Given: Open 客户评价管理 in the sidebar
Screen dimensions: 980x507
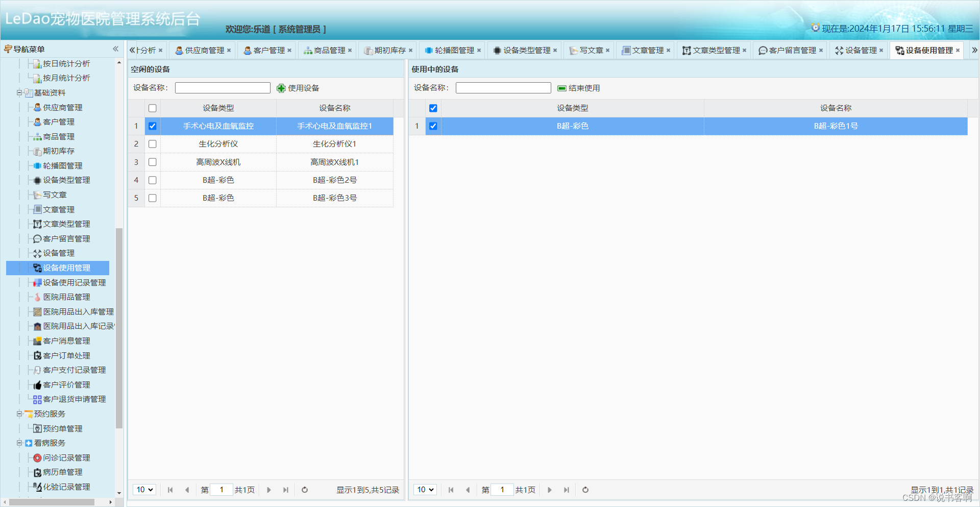Looking at the screenshot, I should [66, 384].
